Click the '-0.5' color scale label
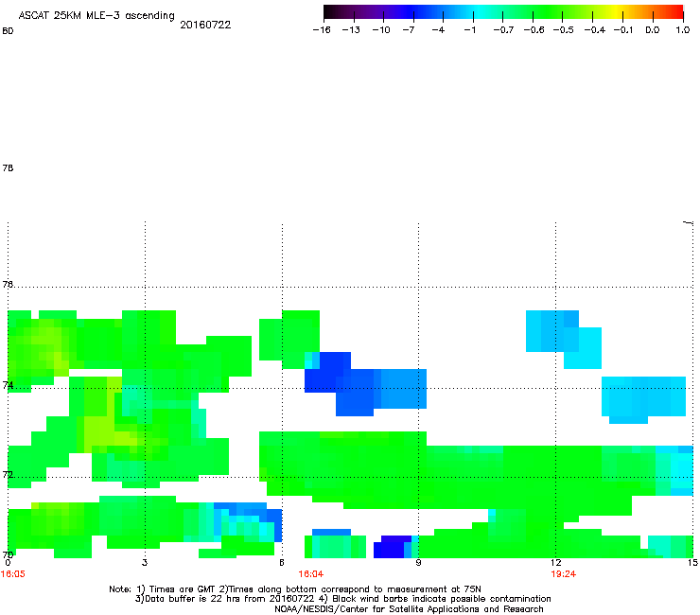 pyautogui.click(x=564, y=30)
